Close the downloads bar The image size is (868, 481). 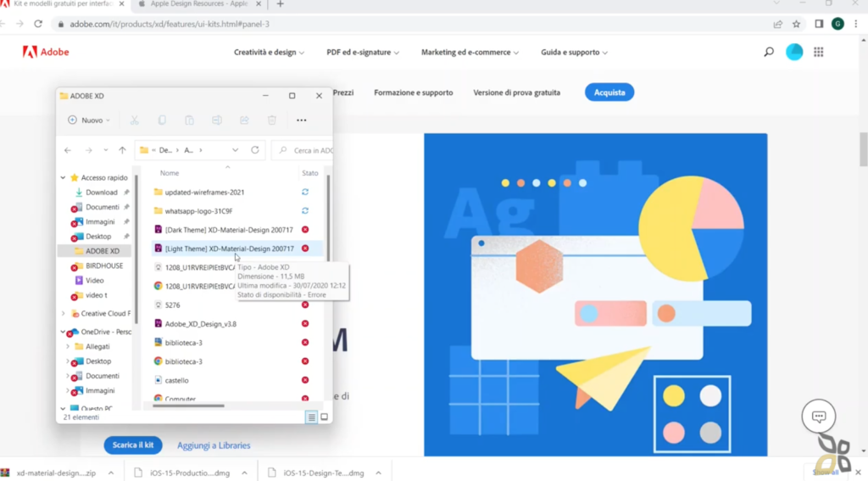[858, 473]
